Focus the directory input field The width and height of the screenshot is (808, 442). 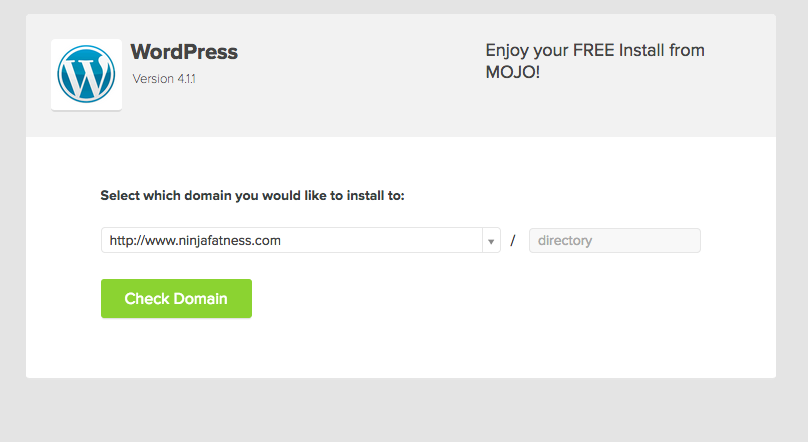(615, 241)
